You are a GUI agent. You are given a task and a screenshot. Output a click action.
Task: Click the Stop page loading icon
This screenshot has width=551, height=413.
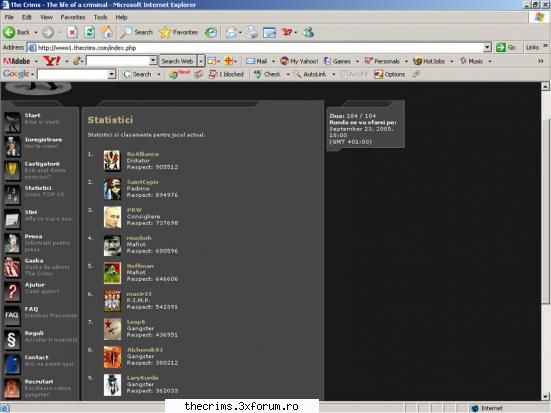(x=72, y=32)
